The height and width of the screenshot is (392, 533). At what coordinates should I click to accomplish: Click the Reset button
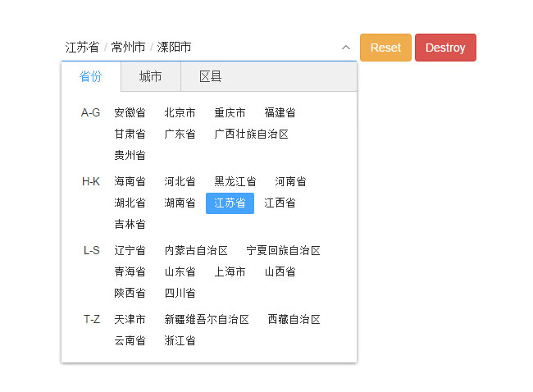coord(385,48)
